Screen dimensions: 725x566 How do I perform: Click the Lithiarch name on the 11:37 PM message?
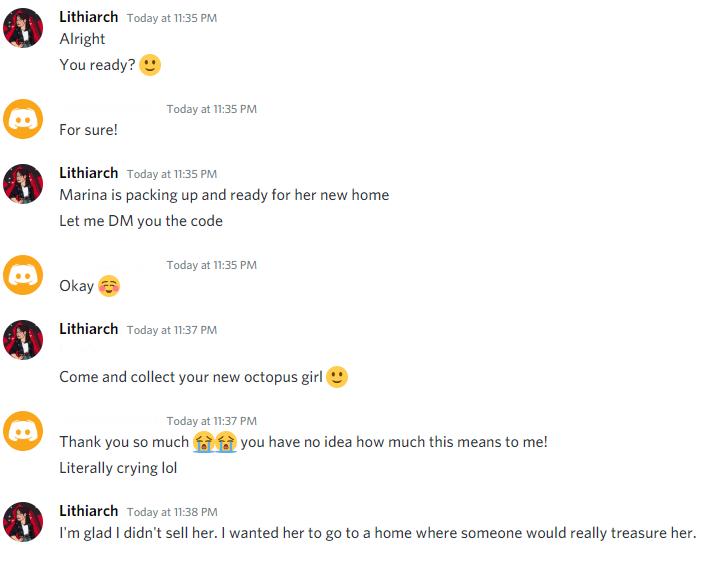pyautogui.click(x=88, y=329)
